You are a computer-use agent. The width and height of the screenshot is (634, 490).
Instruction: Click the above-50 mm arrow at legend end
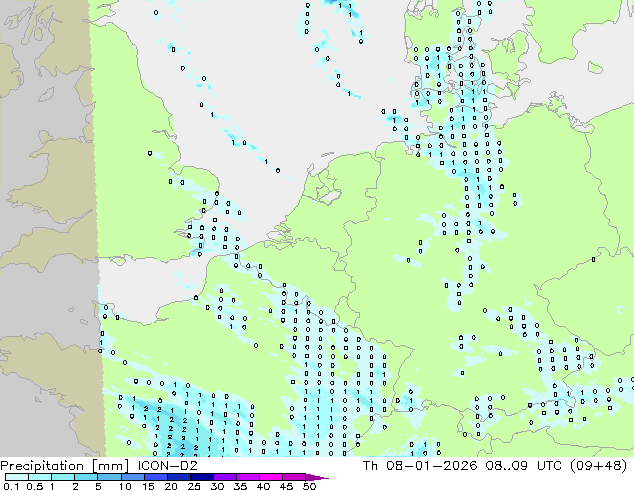click(317, 477)
